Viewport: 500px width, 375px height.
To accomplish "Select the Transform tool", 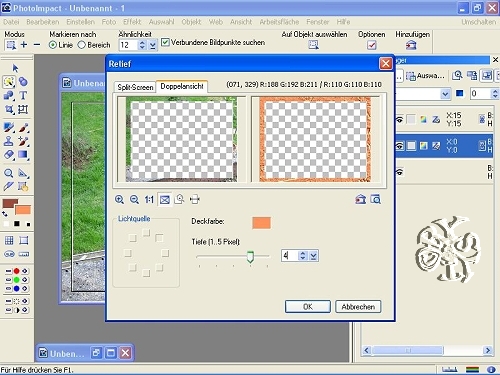I will coord(23,109).
